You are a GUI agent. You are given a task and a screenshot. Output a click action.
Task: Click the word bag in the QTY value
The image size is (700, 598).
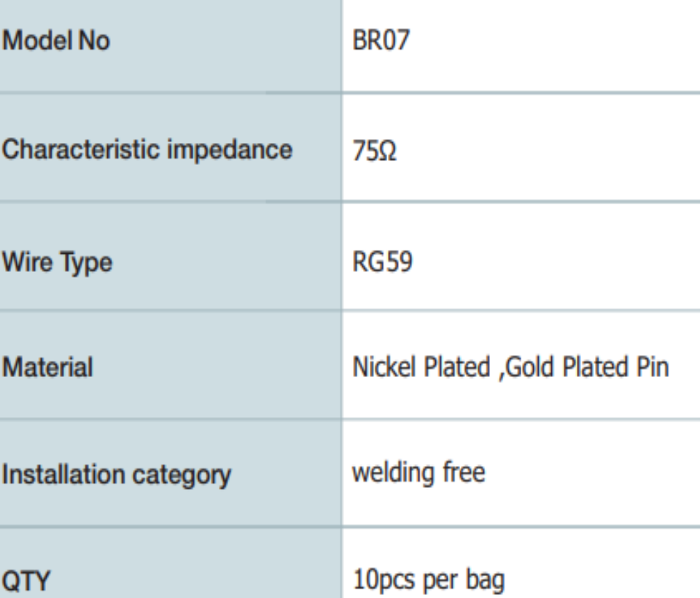tap(484, 581)
